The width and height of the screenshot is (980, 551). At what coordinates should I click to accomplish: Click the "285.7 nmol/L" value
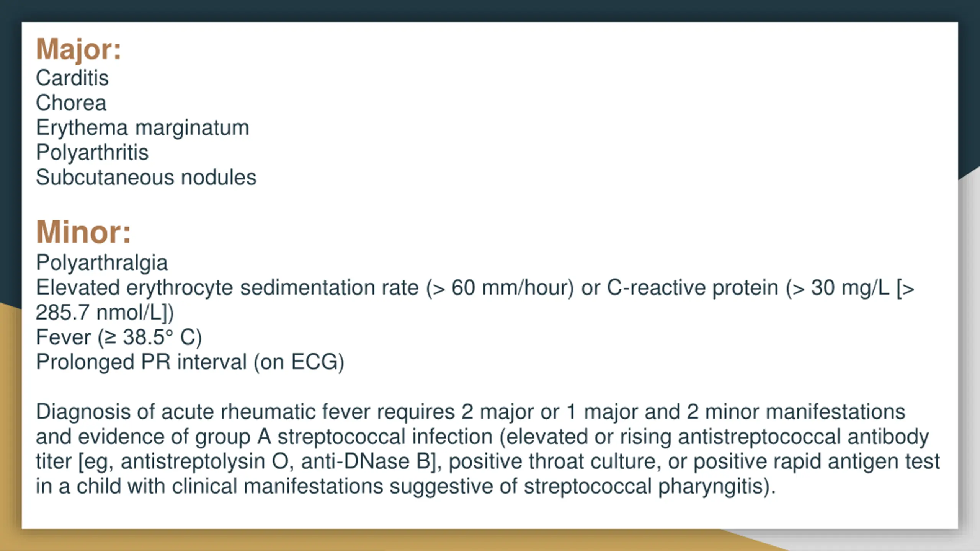pyautogui.click(x=100, y=313)
